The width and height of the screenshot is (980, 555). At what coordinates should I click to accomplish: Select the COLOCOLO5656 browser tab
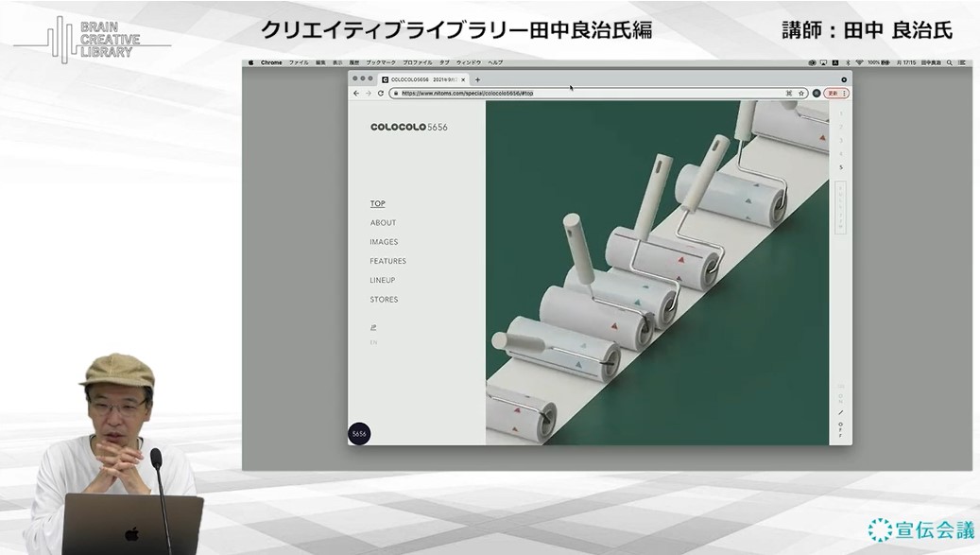(423, 80)
